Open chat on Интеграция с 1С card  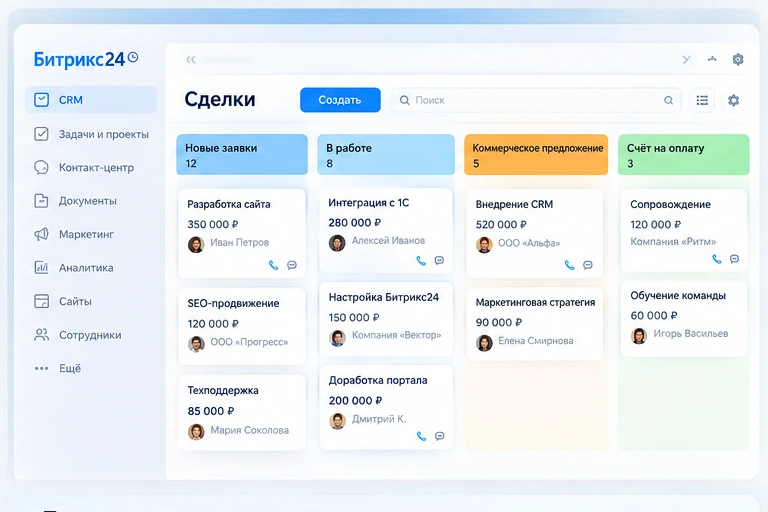coord(439,260)
